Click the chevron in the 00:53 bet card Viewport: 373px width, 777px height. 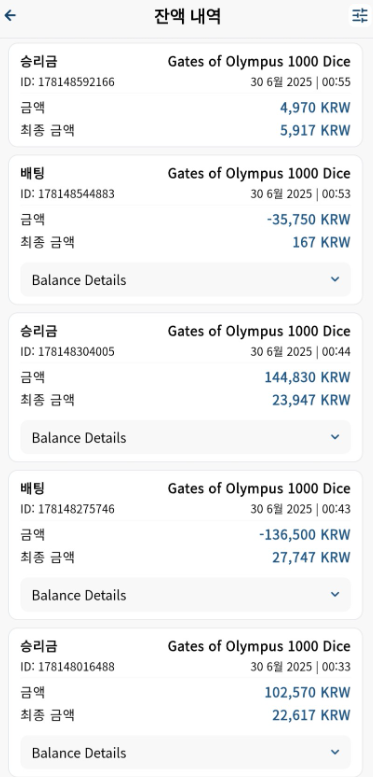click(x=335, y=279)
